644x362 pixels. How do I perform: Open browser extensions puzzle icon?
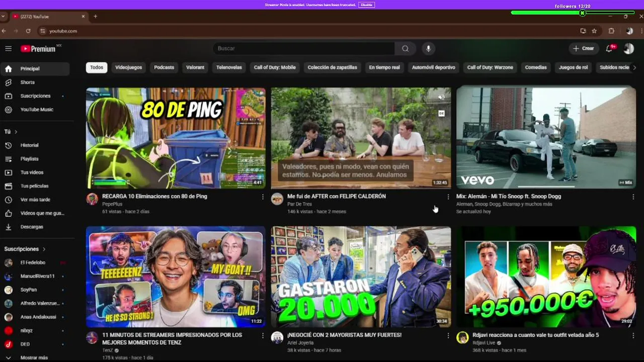pos(611,31)
